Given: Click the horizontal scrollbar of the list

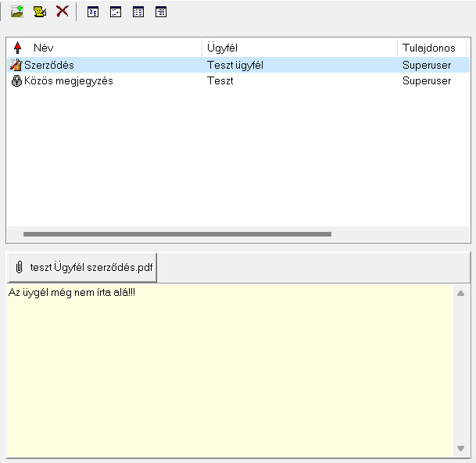Looking at the screenshot, I should pos(177,234).
